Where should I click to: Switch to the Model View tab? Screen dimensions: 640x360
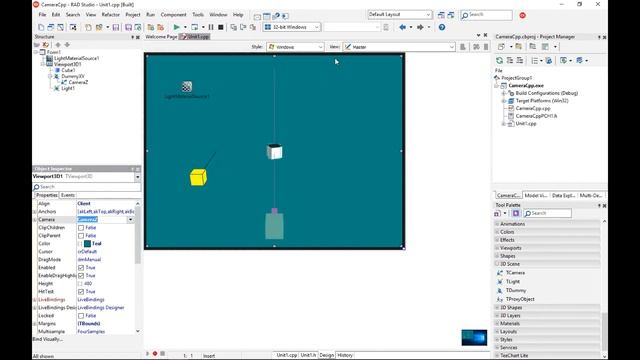click(x=536, y=196)
